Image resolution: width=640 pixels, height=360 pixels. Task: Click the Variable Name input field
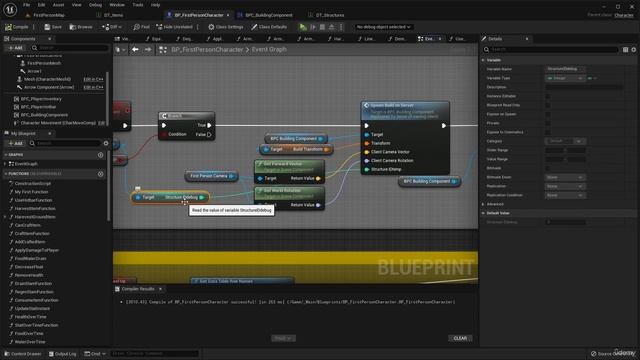click(565, 69)
